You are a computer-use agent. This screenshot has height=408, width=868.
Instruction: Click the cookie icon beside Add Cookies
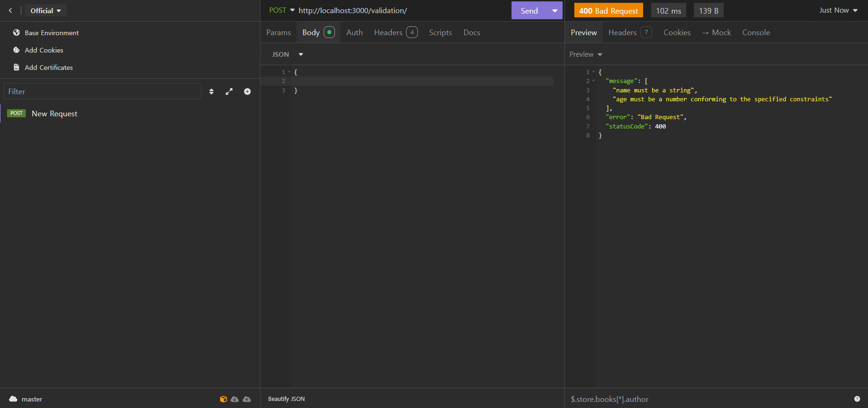point(16,50)
